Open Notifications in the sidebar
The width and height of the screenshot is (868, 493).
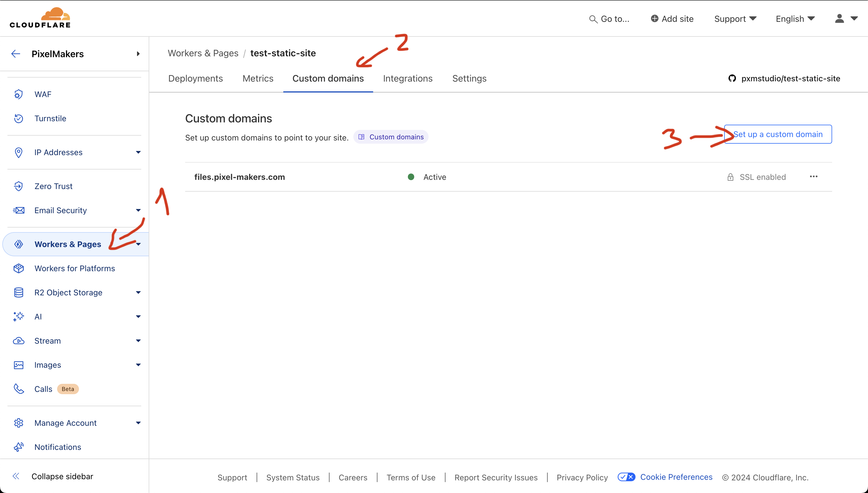point(57,447)
